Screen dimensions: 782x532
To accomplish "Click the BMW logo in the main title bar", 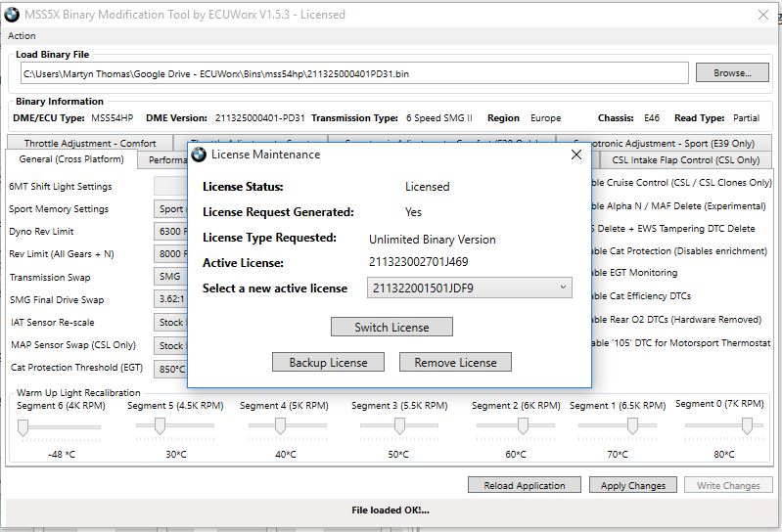I will click(13, 15).
